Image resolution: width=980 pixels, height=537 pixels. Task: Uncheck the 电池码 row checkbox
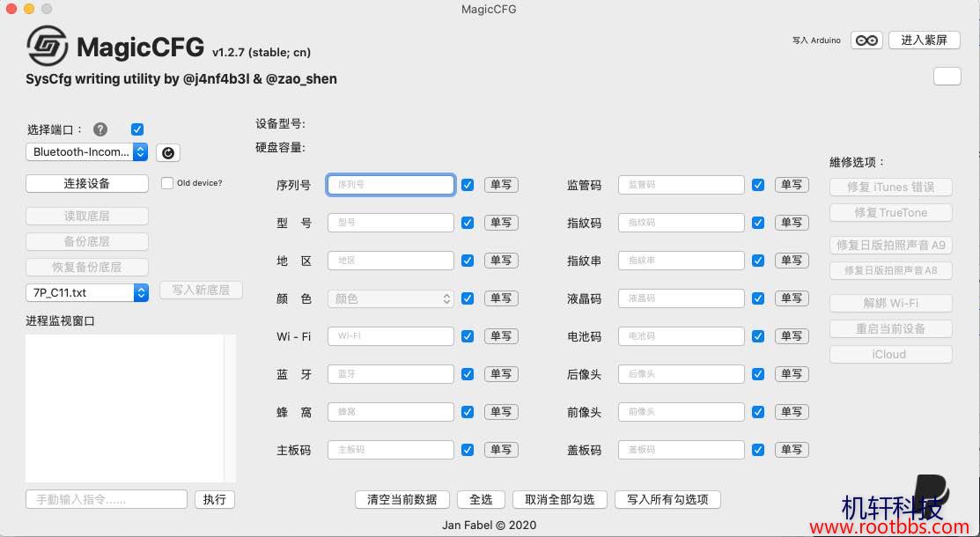pyautogui.click(x=758, y=336)
